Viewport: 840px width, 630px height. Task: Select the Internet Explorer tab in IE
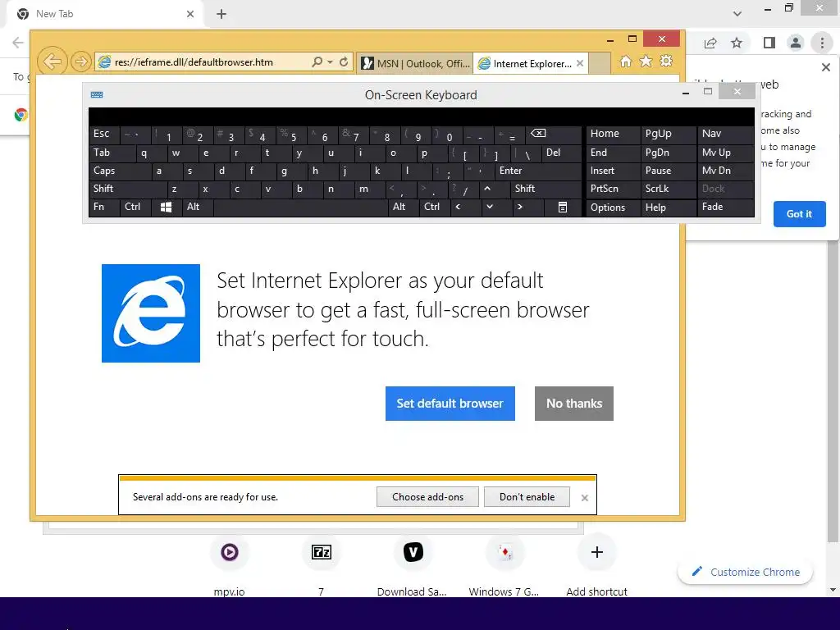pos(531,64)
